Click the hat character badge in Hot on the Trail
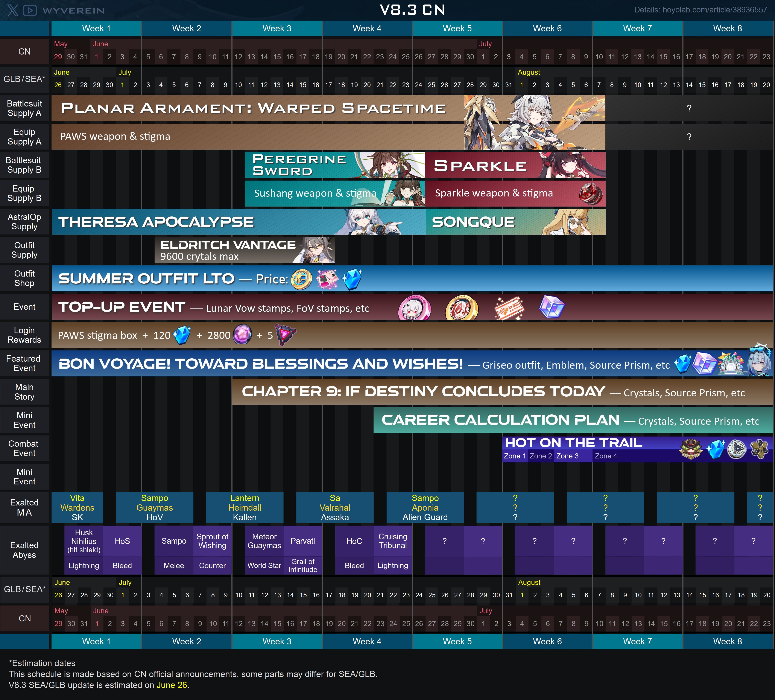This screenshot has height=700, width=775. pos(691,449)
